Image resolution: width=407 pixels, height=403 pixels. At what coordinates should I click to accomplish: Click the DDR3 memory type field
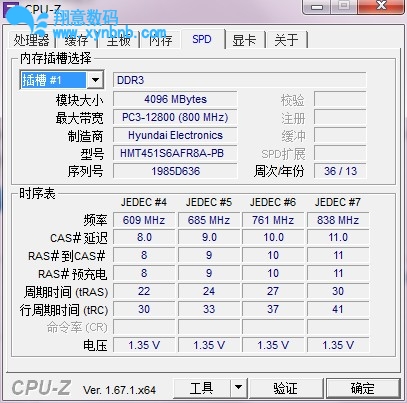239,80
